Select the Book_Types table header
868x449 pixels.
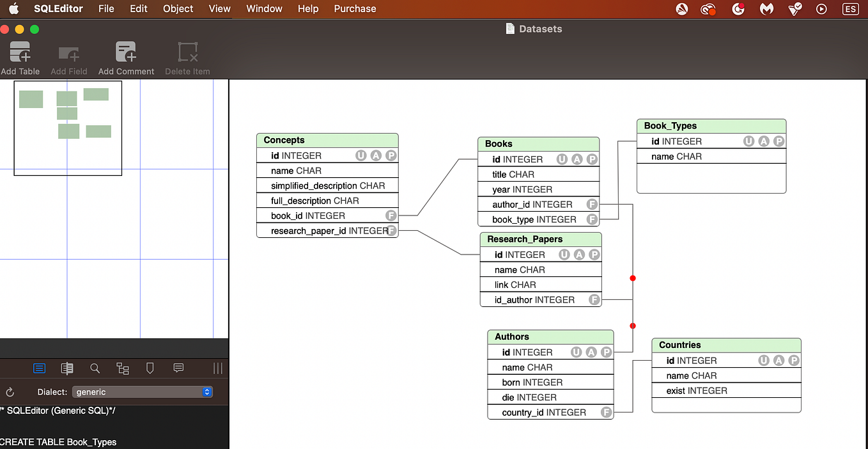(711, 125)
